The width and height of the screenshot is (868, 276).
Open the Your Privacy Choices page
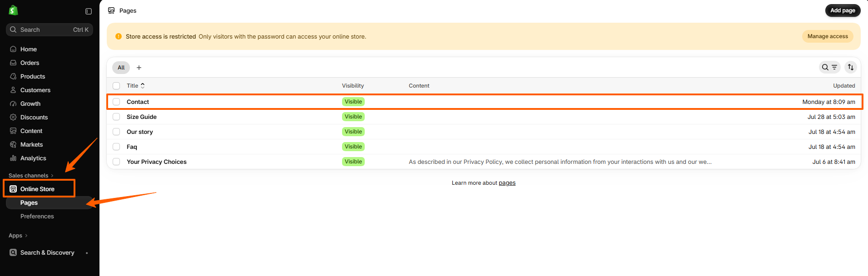tap(157, 162)
